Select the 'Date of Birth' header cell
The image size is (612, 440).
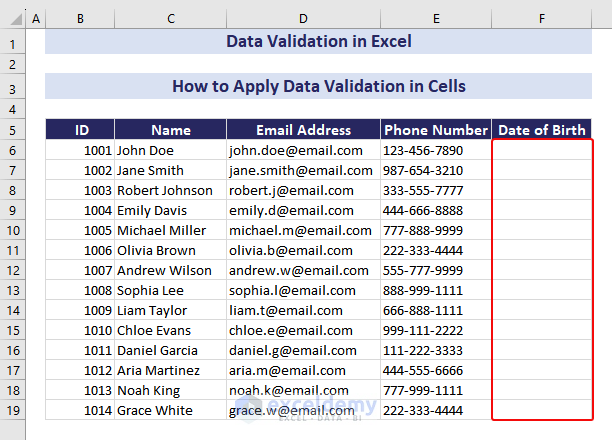(541, 130)
